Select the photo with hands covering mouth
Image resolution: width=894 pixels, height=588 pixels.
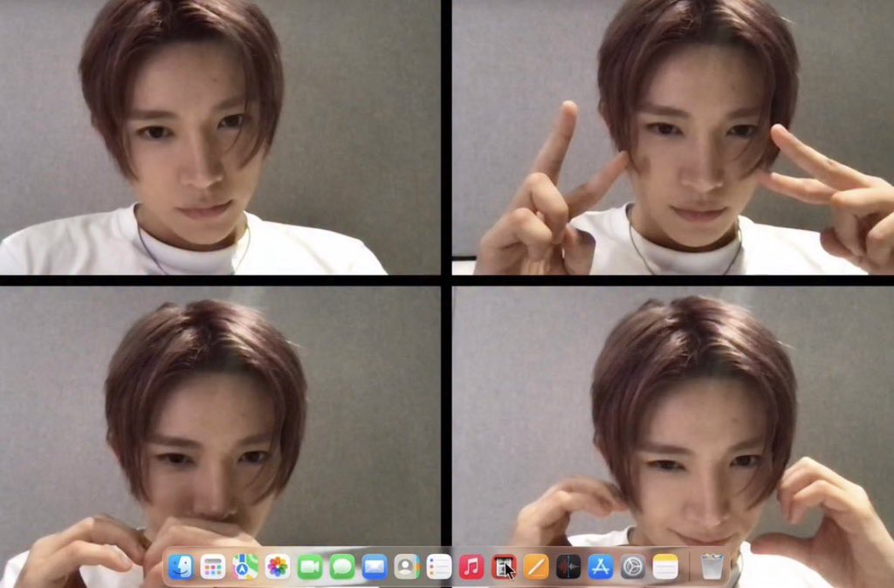coord(220,437)
